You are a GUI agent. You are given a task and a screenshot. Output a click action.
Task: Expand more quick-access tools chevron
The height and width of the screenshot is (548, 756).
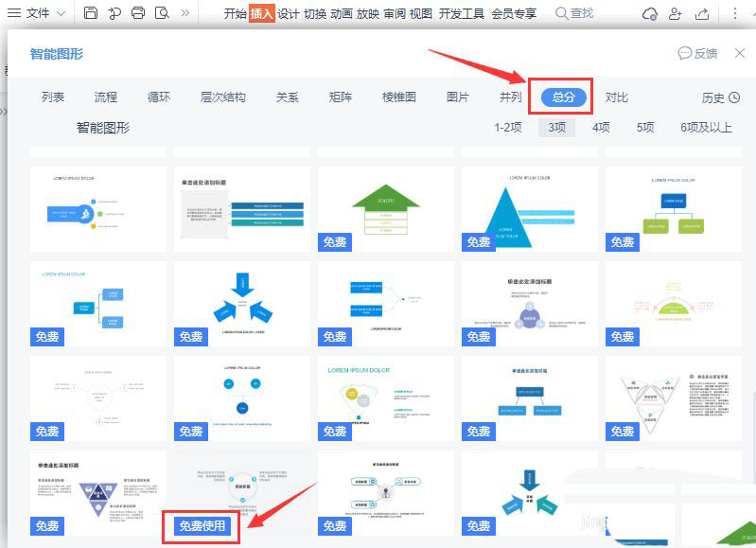click(185, 13)
